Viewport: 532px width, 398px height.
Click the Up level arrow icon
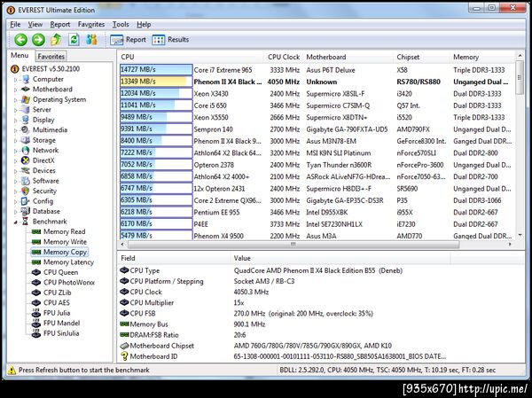pyautogui.click(x=57, y=40)
